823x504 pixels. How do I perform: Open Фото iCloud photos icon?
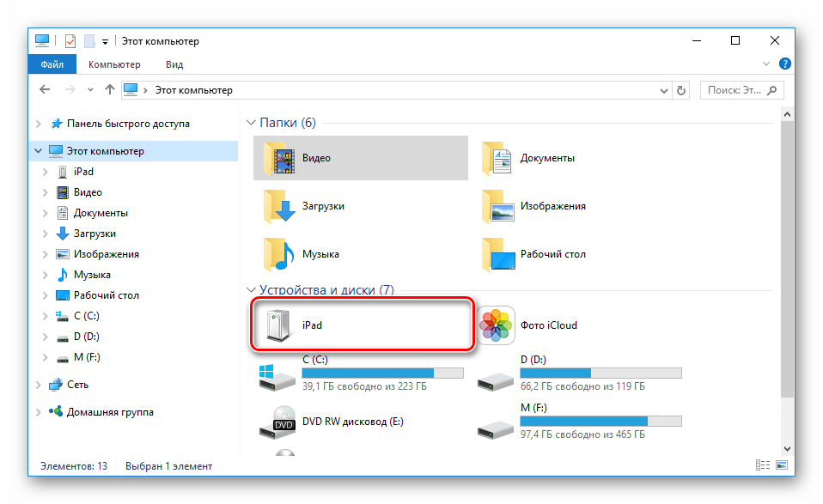[497, 326]
